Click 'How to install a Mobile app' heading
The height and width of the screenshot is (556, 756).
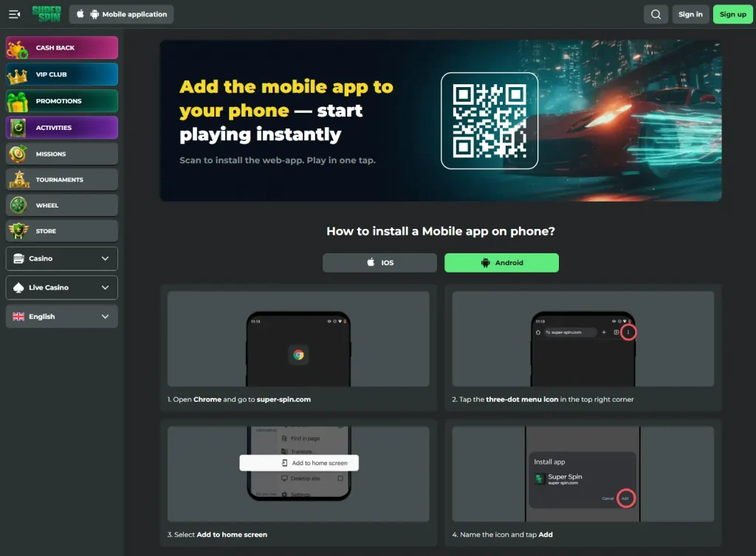pyautogui.click(x=441, y=231)
